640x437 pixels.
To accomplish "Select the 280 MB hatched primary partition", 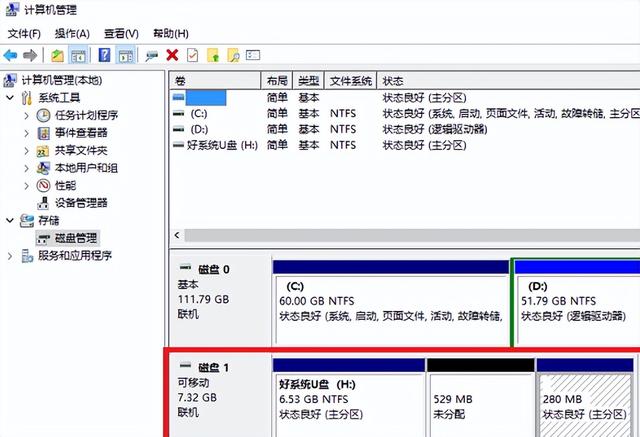I will (585, 398).
